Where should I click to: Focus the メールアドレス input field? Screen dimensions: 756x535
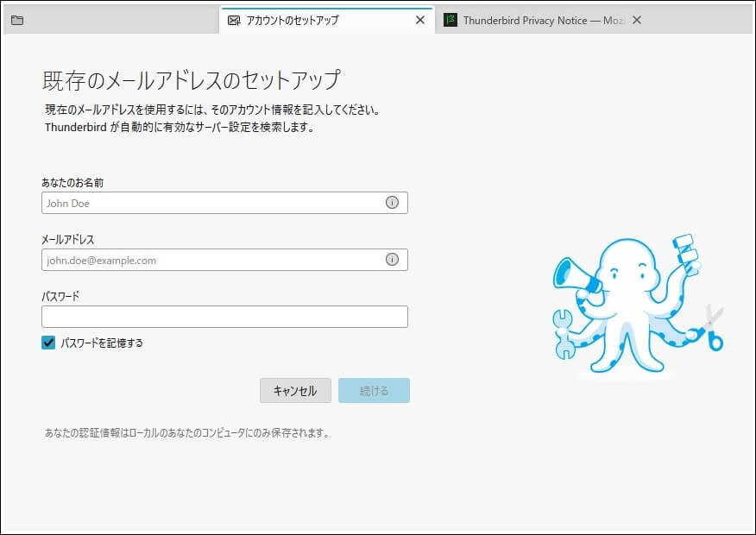coord(224,260)
